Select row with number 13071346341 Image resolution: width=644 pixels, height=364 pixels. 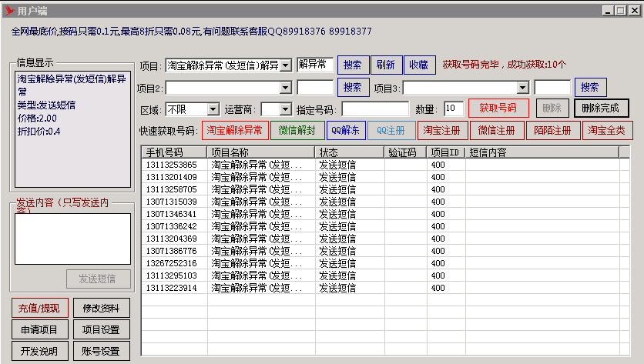point(385,214)
